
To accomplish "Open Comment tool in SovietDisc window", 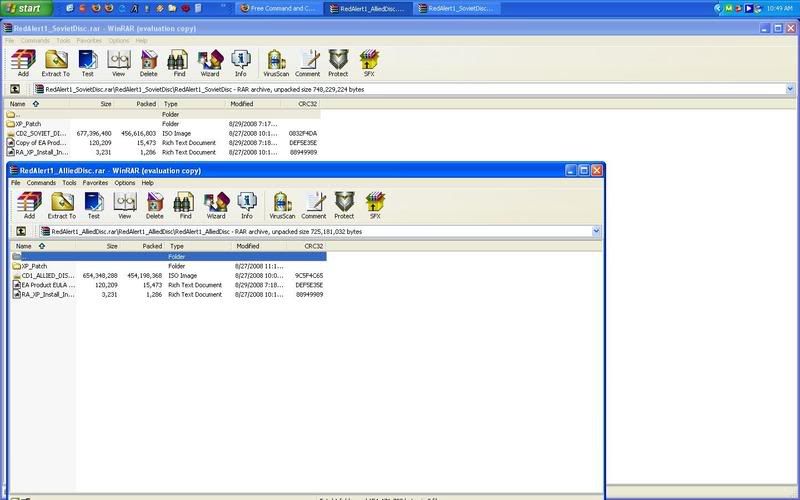I will pos(308,63).
